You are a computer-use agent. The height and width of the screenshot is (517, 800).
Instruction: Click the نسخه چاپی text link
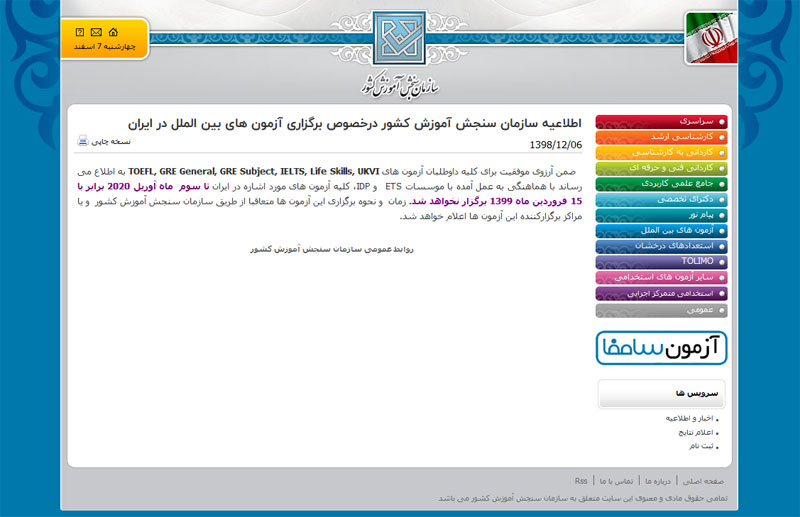coord(111,141)
